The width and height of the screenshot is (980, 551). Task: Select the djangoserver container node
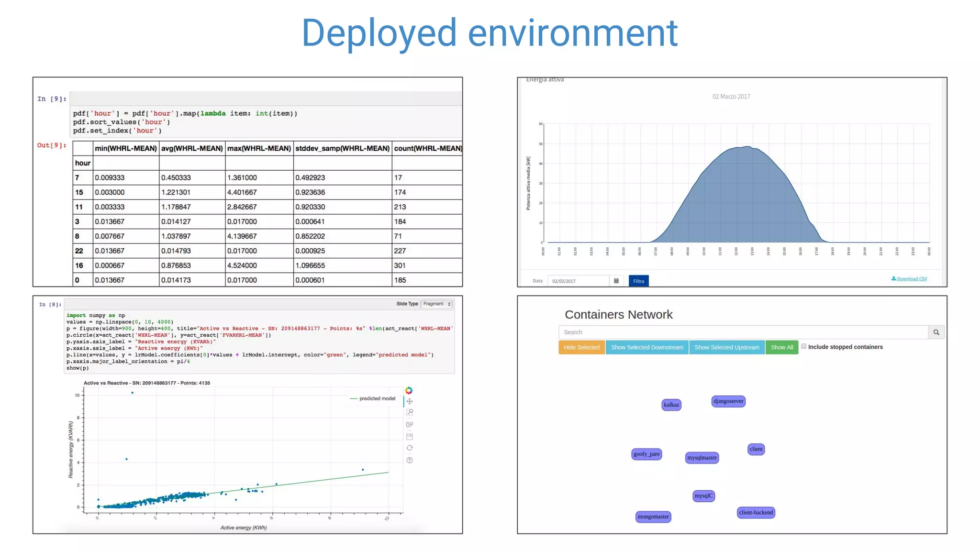728,401
